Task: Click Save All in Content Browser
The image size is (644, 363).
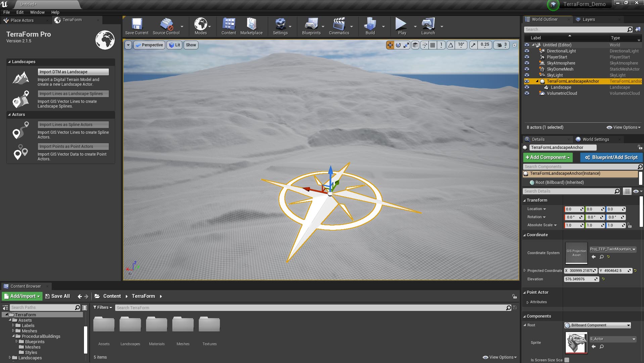Action: [x=57, y=296]
